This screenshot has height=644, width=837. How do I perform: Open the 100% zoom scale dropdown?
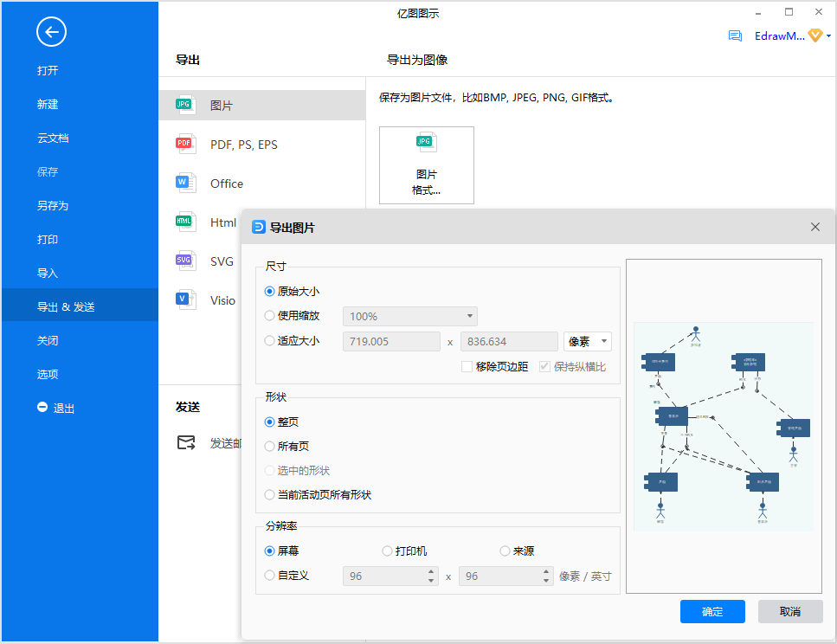410,316
